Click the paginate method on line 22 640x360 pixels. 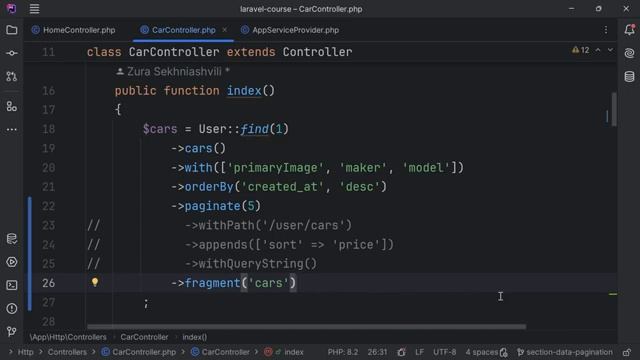point(212,206)
